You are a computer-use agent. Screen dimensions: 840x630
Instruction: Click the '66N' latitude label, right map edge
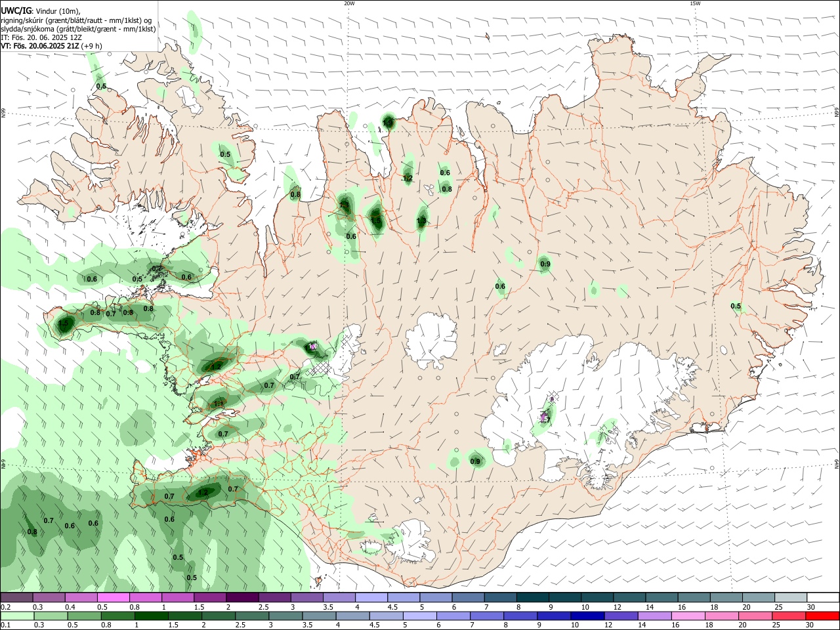tap(837, 112)
